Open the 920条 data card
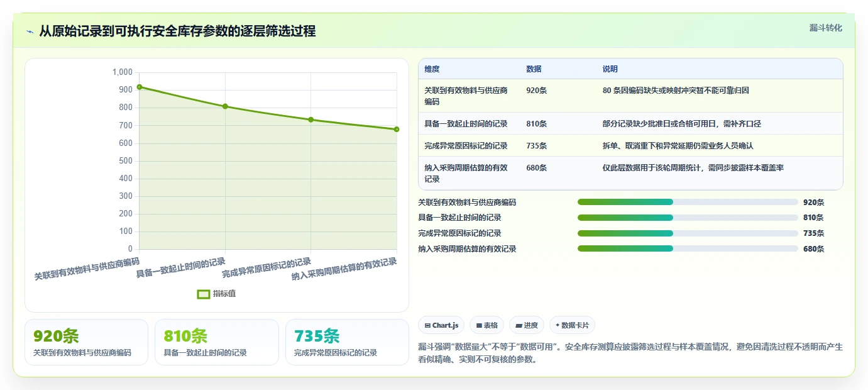The height and width of the screenshot is (390, 868). (86, 342)
